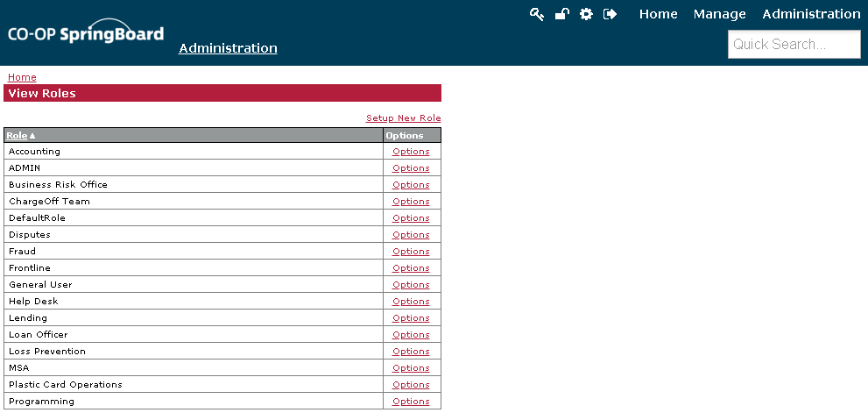Click Setup New Role link
This screenshot has height=420, width=868.
point(404,118)
